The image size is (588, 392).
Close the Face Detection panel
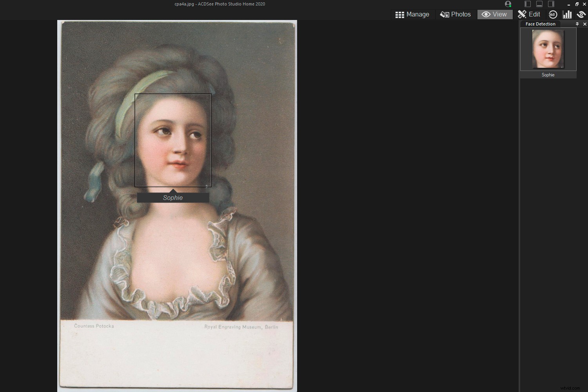click(x=584, y=24)
